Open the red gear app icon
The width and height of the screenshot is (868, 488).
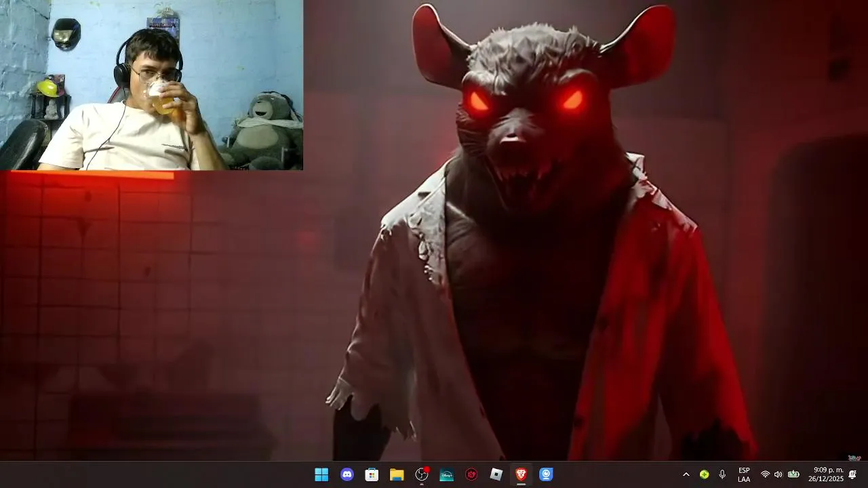tap(471, 474)
